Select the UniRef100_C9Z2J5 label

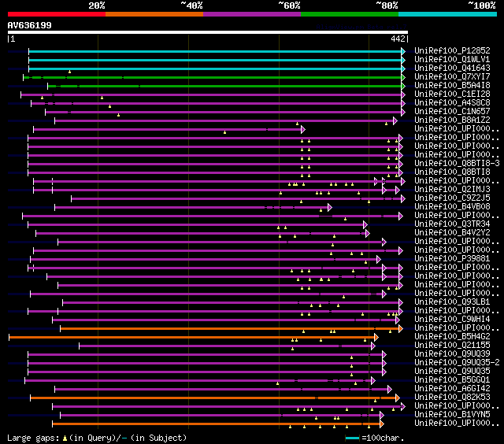(452, 198)
